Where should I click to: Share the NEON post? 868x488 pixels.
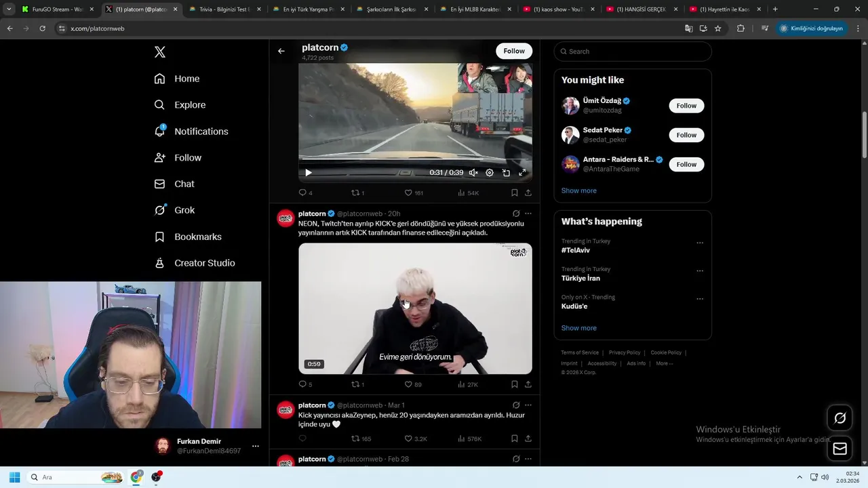[x=528, y=384]
